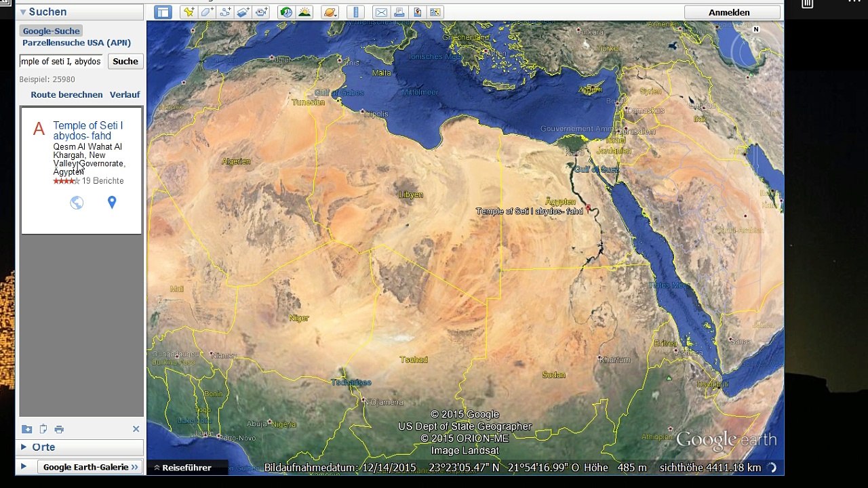Expand the Orte places panel
Screen dimensions: 868x488
click(x=24, y=447)
